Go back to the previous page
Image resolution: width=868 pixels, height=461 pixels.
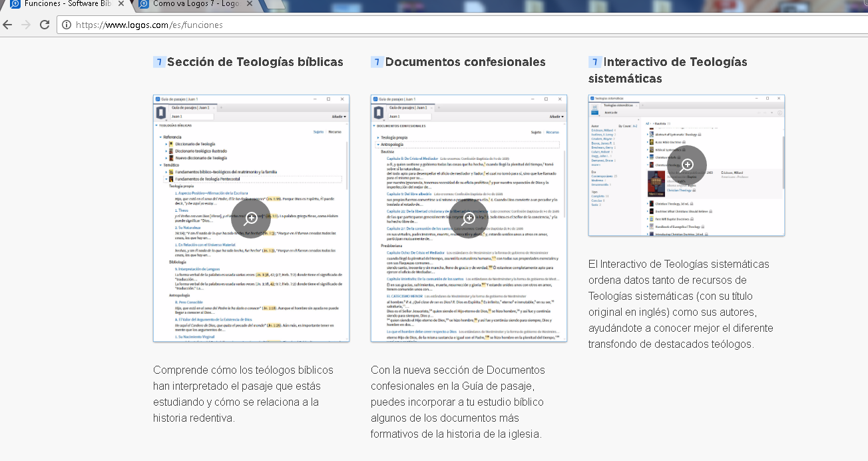(8, 25)
